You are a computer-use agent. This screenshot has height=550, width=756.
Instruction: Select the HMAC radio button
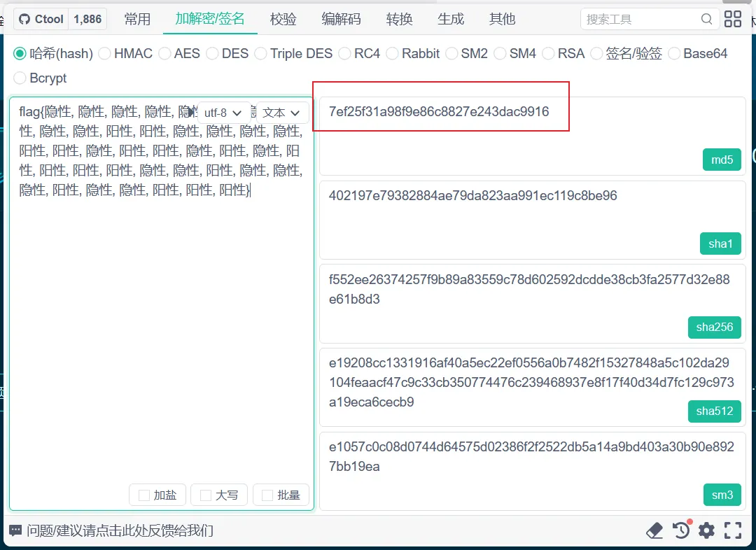pos(104,53)
